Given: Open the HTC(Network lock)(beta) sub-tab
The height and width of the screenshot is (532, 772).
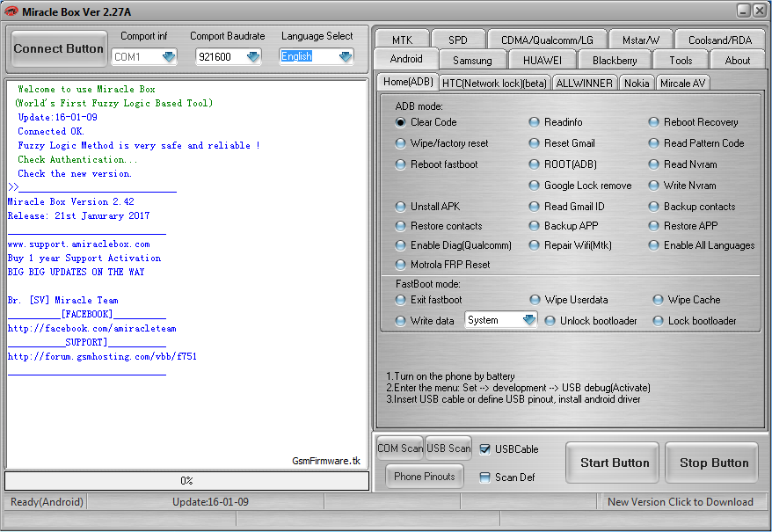Looking at the screenshot, I should pyautogui.click(x=494, y=84).
